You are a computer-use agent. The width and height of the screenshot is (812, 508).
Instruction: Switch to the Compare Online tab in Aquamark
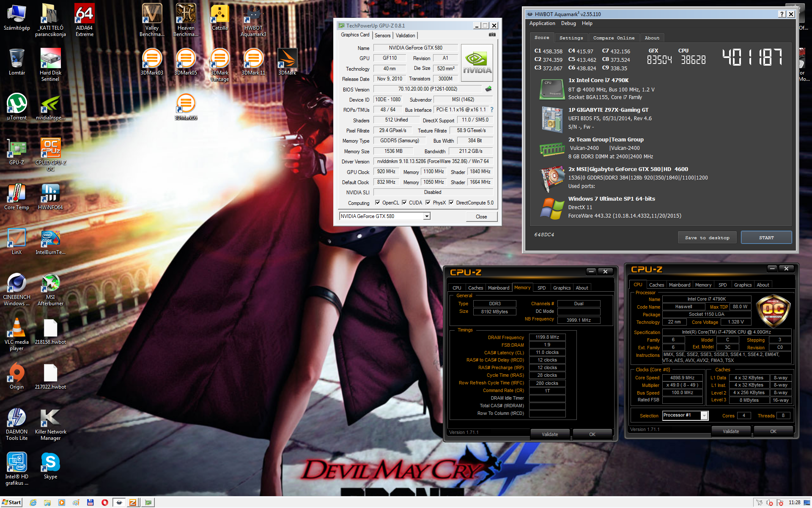614,38
